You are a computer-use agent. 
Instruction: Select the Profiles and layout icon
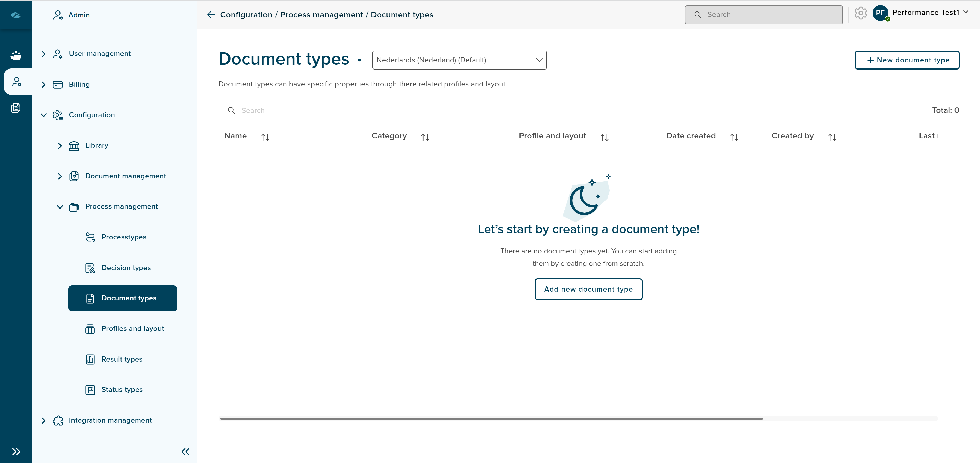click(90, 329)
